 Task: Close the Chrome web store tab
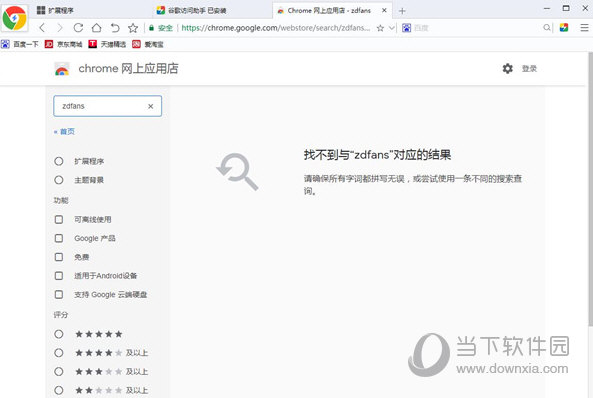pos(384,11)
